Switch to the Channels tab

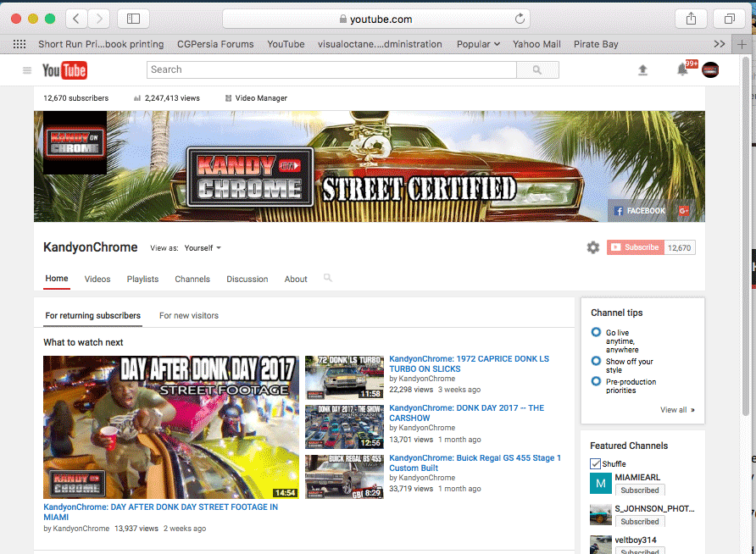pos(192,279)
